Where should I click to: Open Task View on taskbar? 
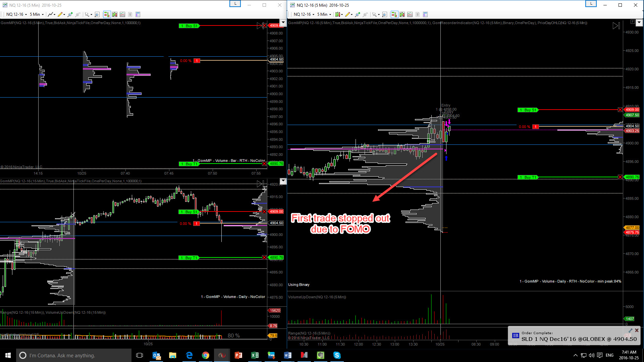pos(140,355)
